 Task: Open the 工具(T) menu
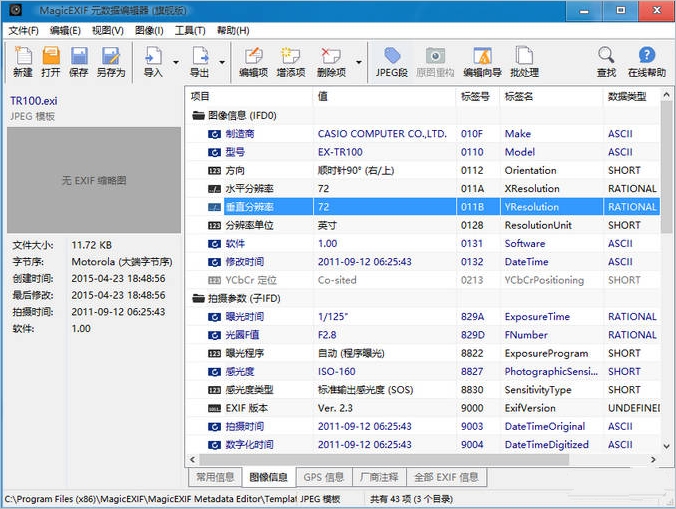point(190,30)
